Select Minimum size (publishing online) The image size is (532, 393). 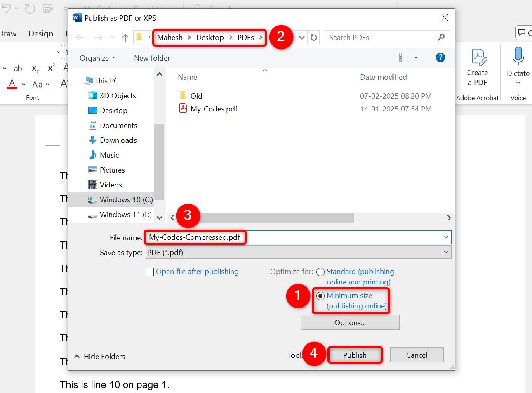click(321, 296)
